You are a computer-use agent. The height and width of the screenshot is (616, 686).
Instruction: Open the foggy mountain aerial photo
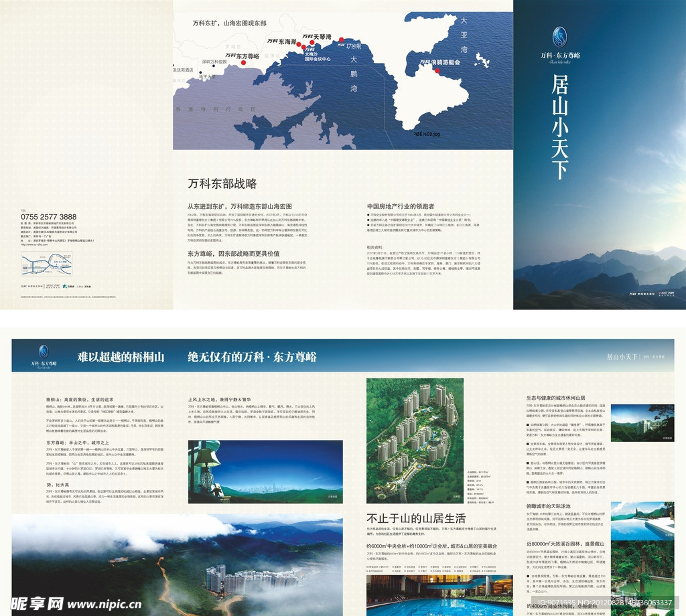coord(177,565)
